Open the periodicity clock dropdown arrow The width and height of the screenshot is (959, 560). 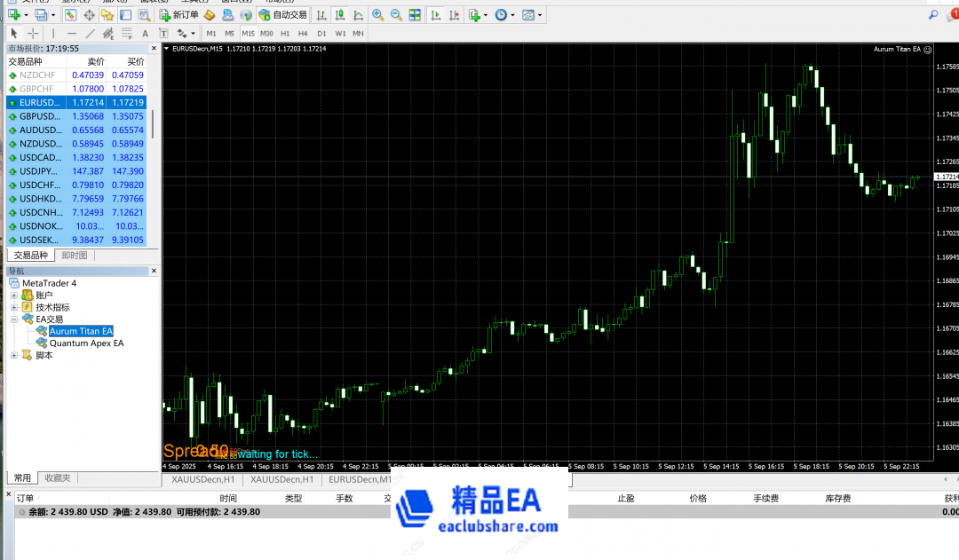(514, 15)
